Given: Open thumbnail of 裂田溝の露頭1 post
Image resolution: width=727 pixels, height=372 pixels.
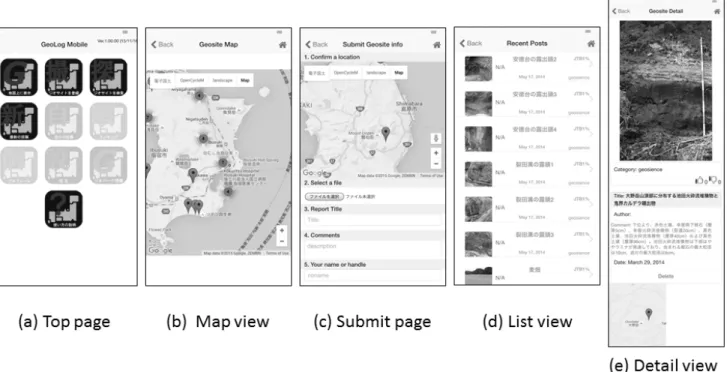Looking at the screenshot, I should [478, 174].
